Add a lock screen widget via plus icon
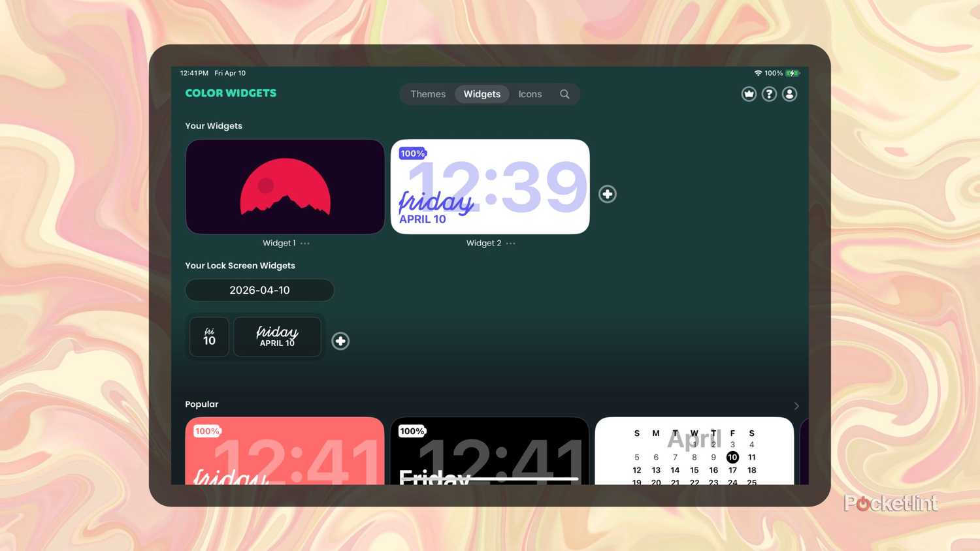 [x=340, y=341]
